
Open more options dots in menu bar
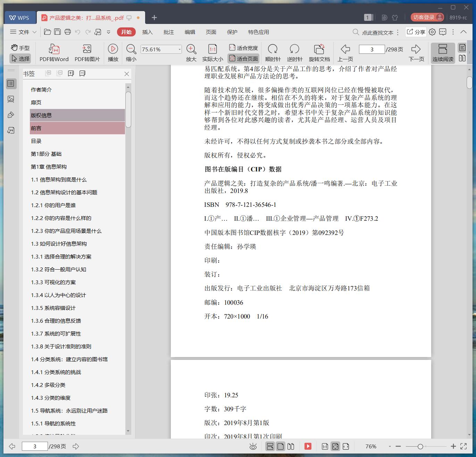point(453,32)
